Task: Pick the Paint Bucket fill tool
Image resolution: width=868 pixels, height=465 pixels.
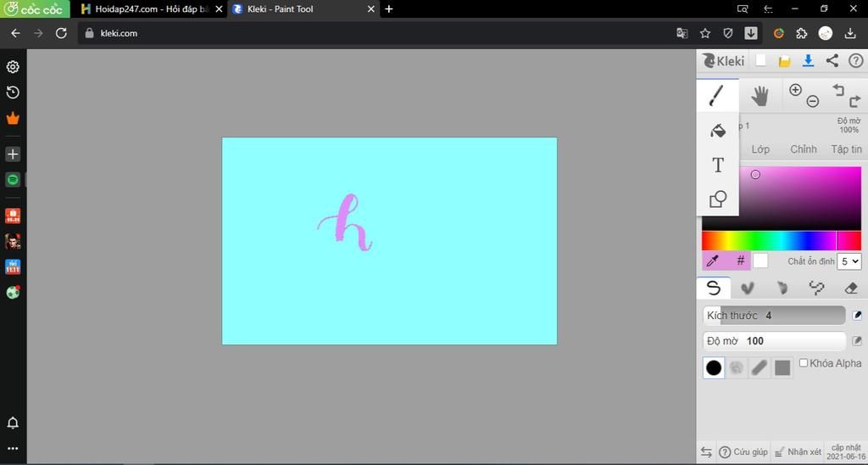Action: point(717,130)
